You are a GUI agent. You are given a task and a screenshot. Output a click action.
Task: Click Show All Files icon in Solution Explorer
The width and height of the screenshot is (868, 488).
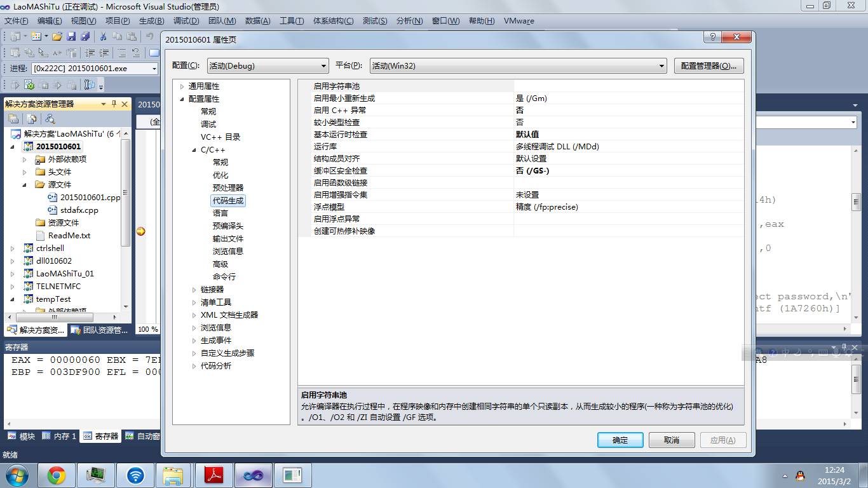[x=31, y=119]
